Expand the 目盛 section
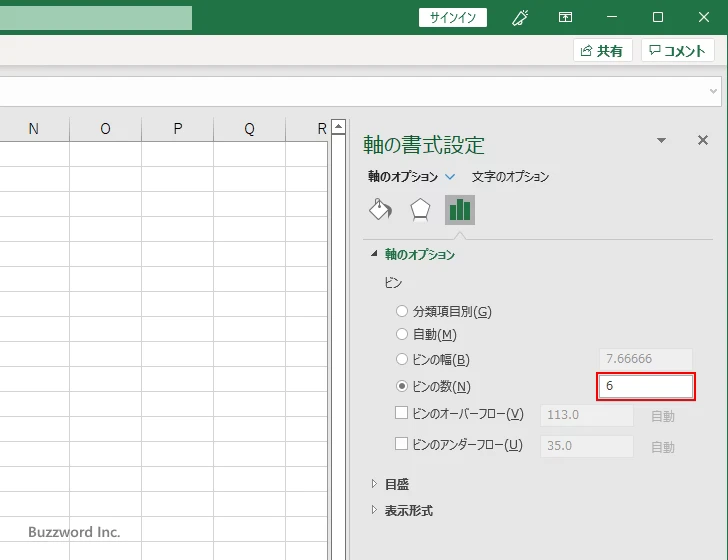 click(x=374, y=484)
